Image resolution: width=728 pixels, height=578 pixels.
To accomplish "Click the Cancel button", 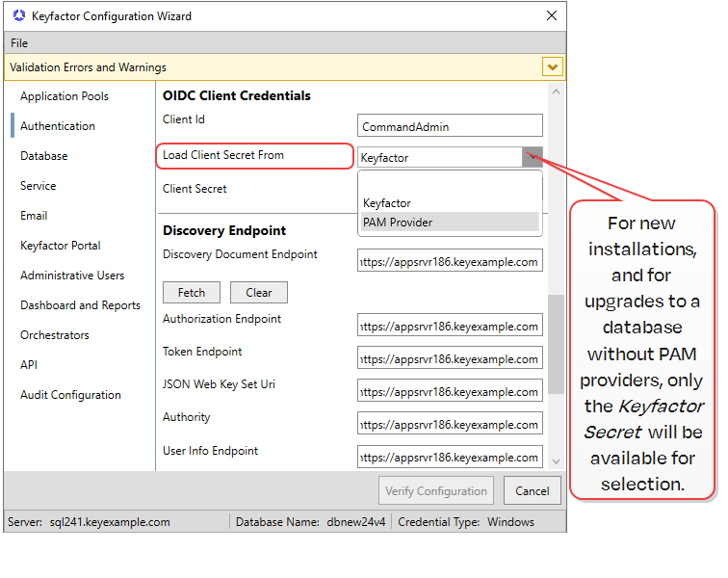I will pyautogui.click(x=532, y=490).
